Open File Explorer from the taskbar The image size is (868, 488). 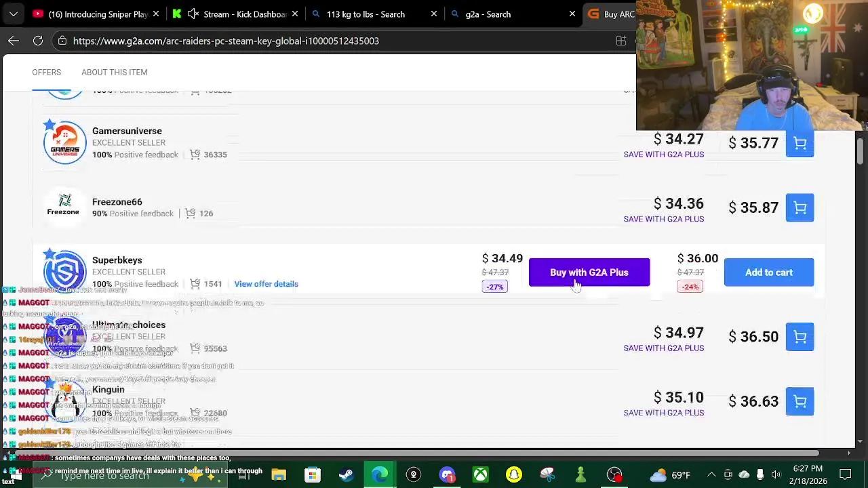(x=279, y=474)
